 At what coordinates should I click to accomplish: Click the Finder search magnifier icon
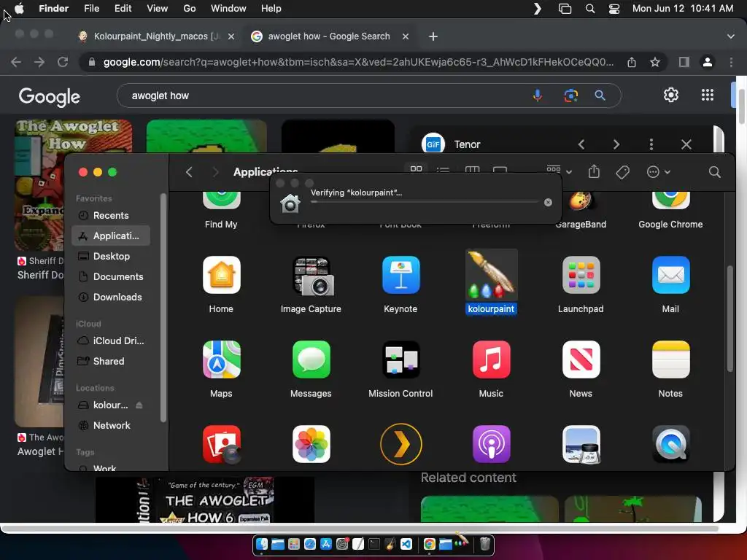[x=714, y=172]
